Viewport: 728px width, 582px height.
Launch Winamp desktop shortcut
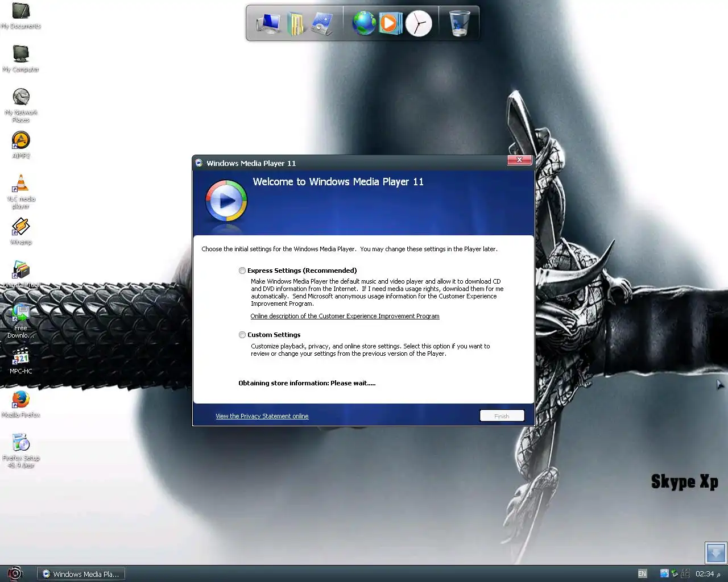tap(21, 231)
